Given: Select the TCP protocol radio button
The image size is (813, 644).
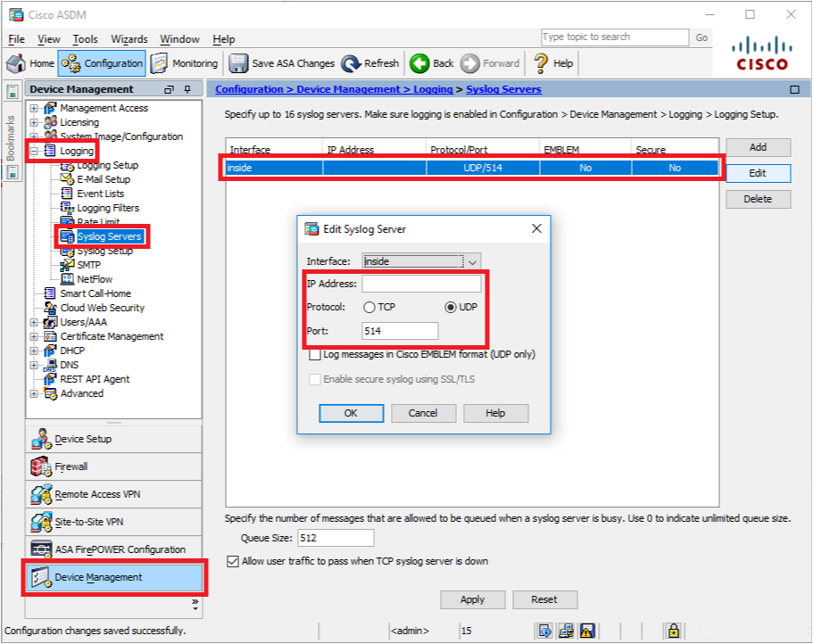Looking at the screenshot, I should (369, 307).
